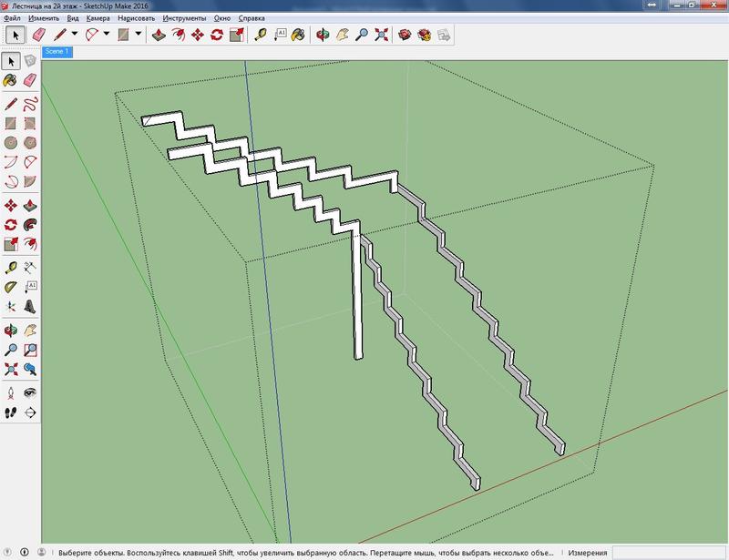Activate the Push/Pull tool in top toolbar
Image resolution: width=729 pixels, height=560 pixels.
158,36
